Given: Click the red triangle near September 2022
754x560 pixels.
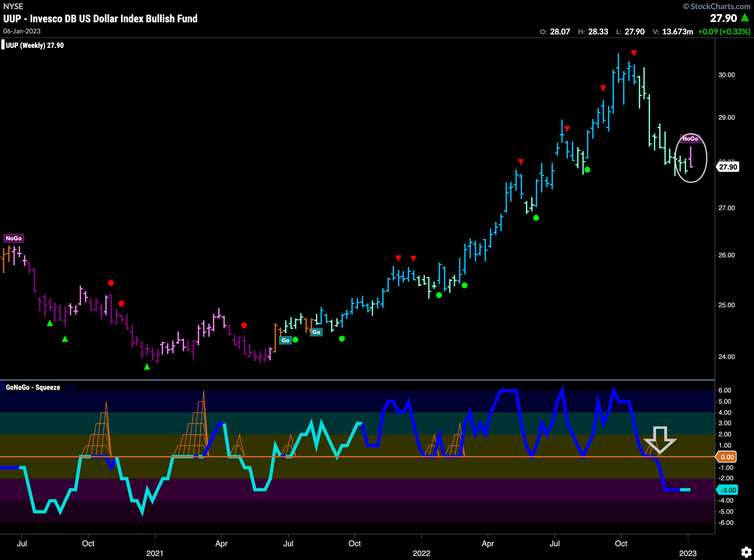Looking at the screenshot, I should coord(603,89).
